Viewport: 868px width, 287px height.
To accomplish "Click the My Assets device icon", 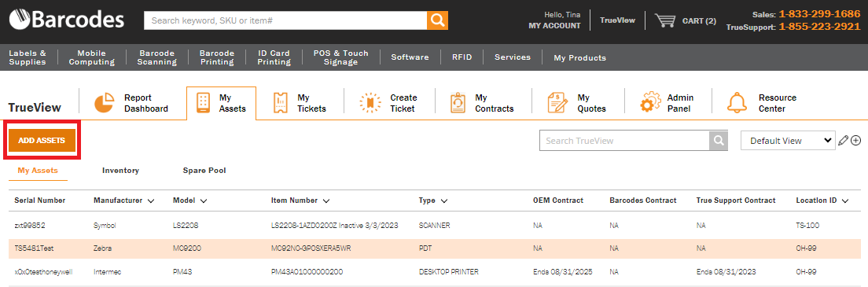I will click(x=203, y=103).
